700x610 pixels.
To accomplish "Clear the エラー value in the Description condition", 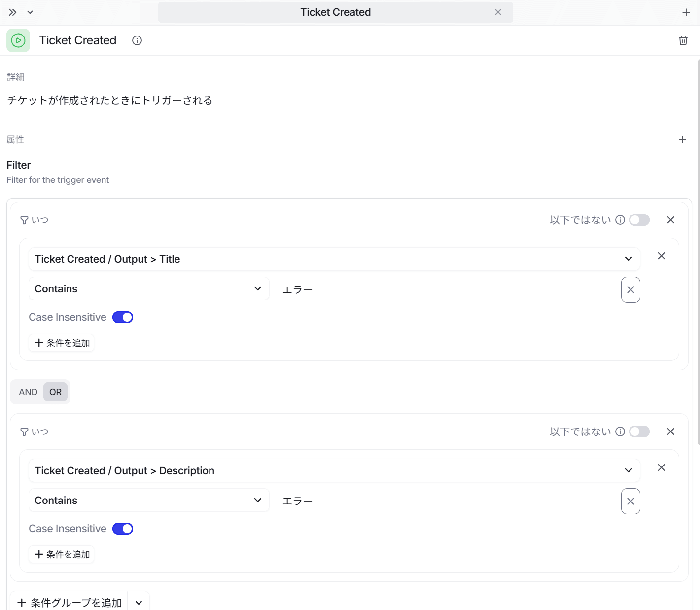I will click(x=630, y=501).
